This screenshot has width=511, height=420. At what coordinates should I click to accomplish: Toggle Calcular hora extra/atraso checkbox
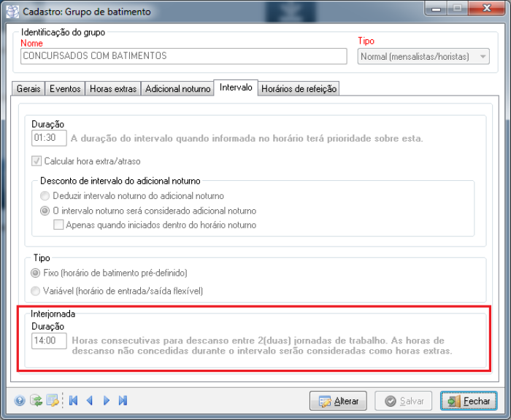[x=36, y=160]
